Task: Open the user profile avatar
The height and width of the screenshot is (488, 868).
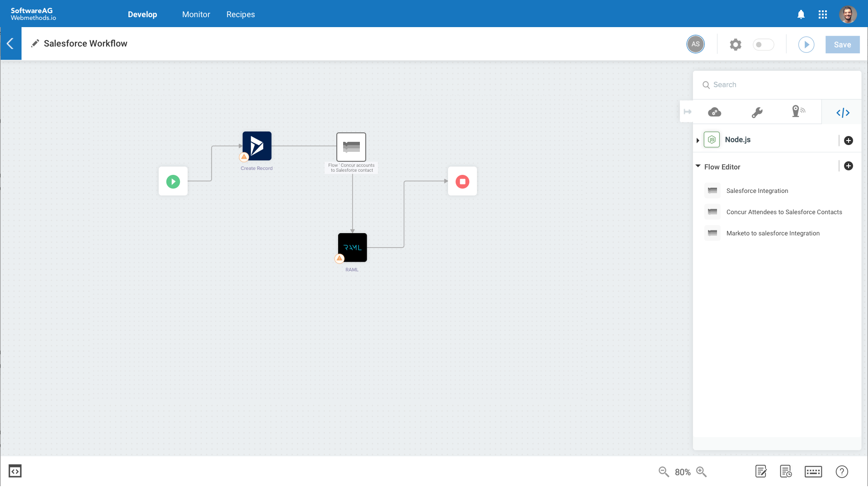Action: click(848, 14)
